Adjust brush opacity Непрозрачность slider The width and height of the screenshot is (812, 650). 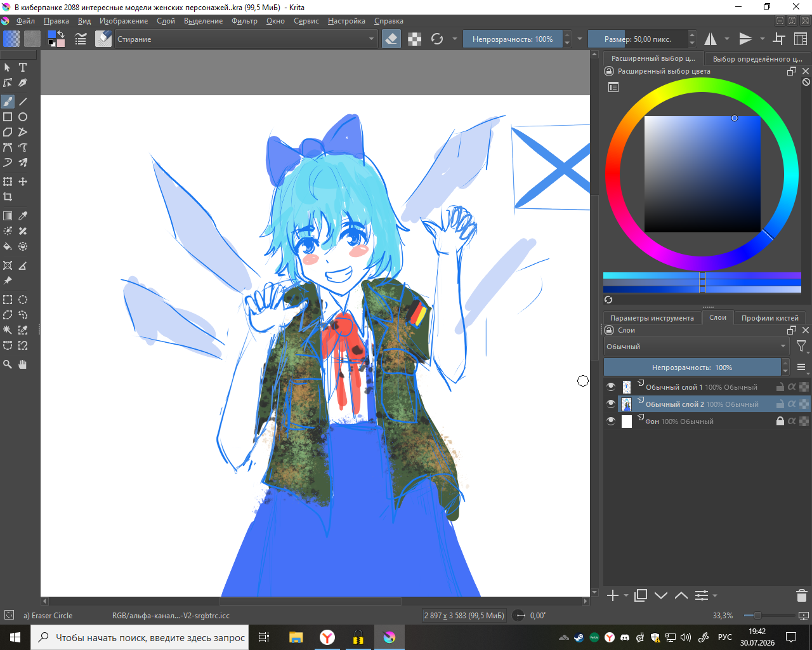pos(513,39)
